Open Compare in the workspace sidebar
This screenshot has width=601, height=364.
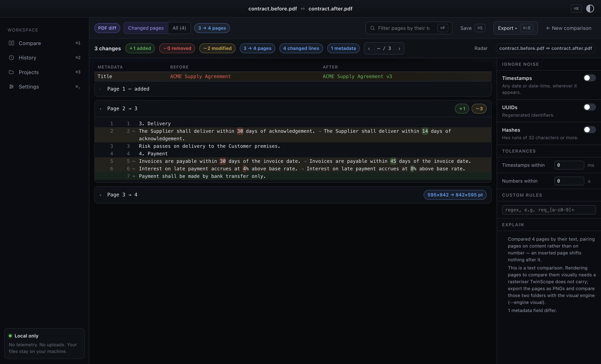point(44,43)
